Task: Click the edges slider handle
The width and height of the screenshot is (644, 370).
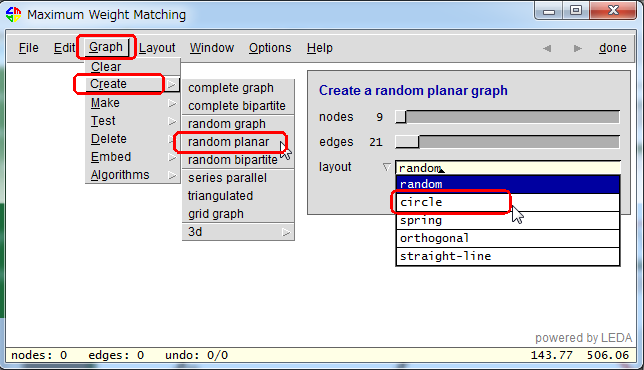Action: (407, 142)
